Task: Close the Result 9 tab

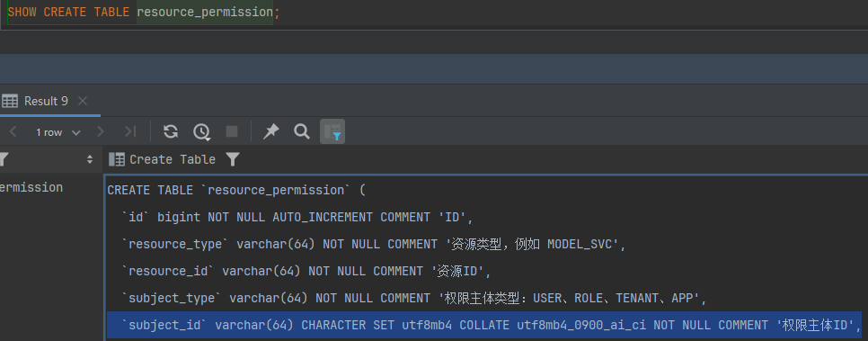Action: pyautogui.click(x=83, y=101)
